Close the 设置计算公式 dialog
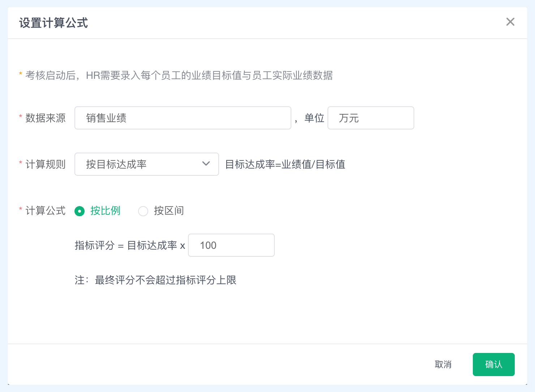This screenshot has width=535, height=392. (x=510, y=22)
